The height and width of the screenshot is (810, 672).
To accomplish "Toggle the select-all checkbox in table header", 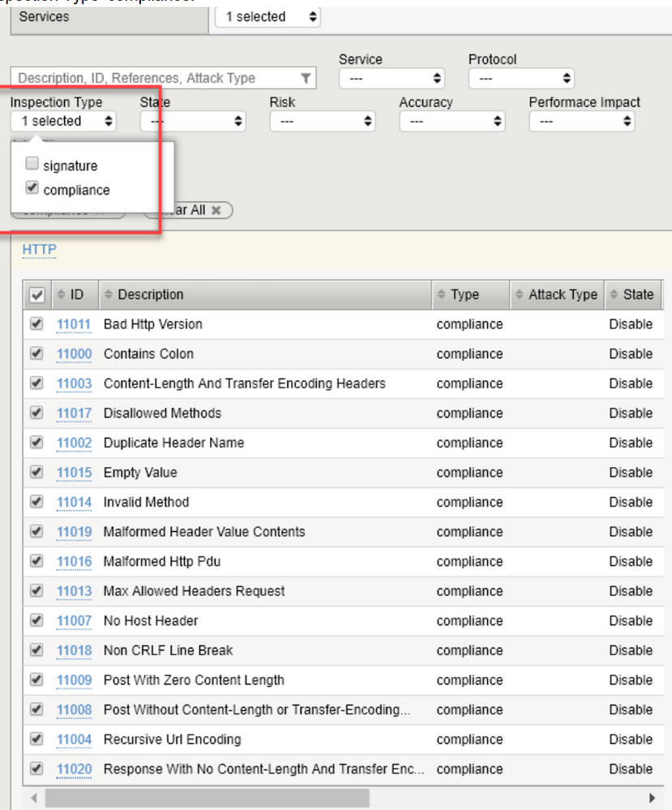I will pyautogui.click(x=36, y=296).
